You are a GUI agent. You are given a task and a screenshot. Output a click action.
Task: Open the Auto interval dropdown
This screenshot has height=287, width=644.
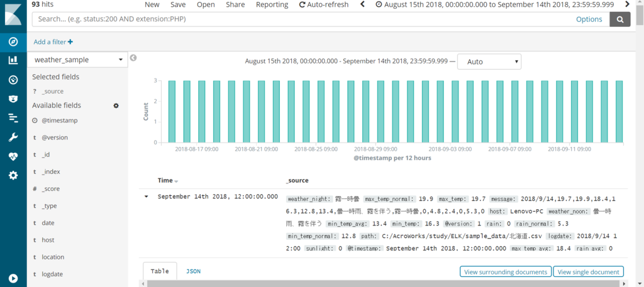489,62
